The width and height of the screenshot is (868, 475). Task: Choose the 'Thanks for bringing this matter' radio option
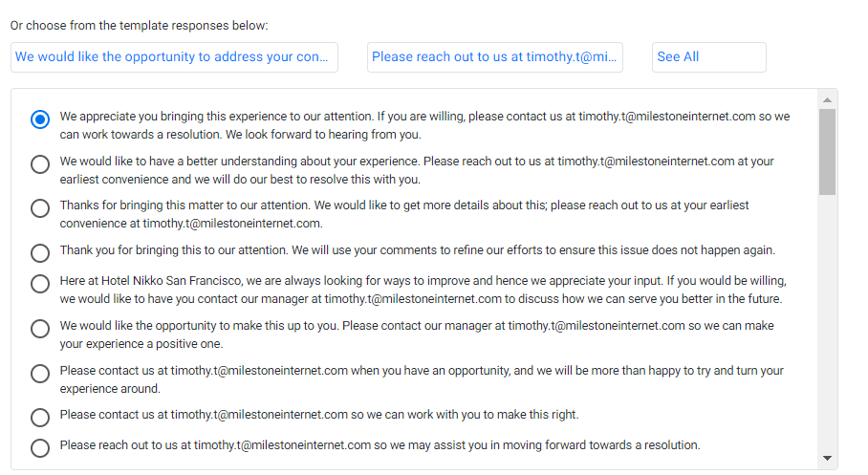(40, 208)
